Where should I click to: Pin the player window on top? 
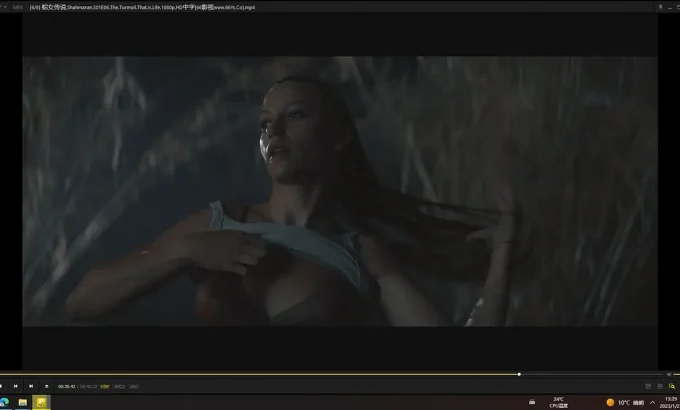pyautogui.click(x=660, y=7)
